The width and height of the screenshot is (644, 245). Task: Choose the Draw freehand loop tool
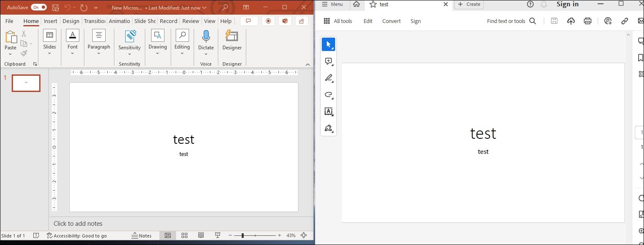328,94
